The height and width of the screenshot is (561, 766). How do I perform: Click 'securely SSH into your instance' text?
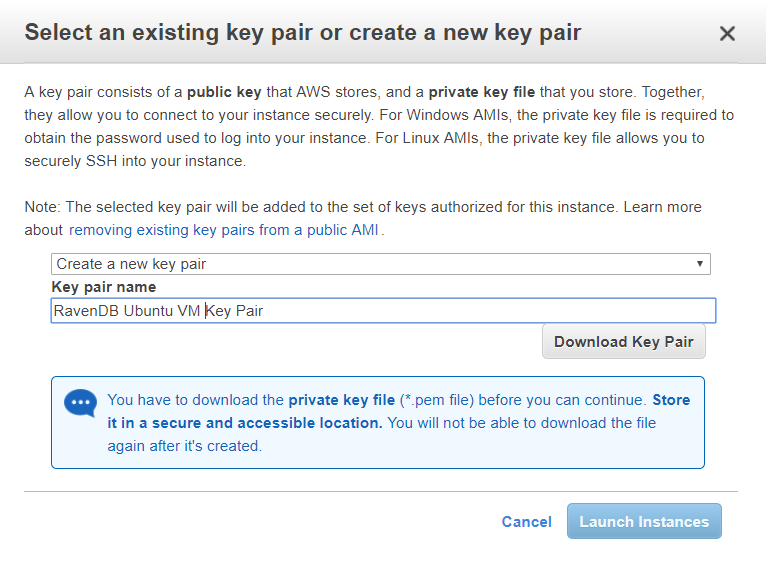135,161
